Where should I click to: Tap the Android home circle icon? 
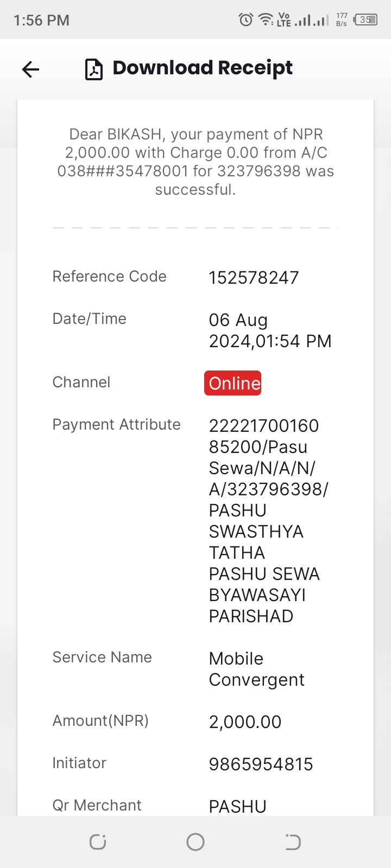click(195, 842)
